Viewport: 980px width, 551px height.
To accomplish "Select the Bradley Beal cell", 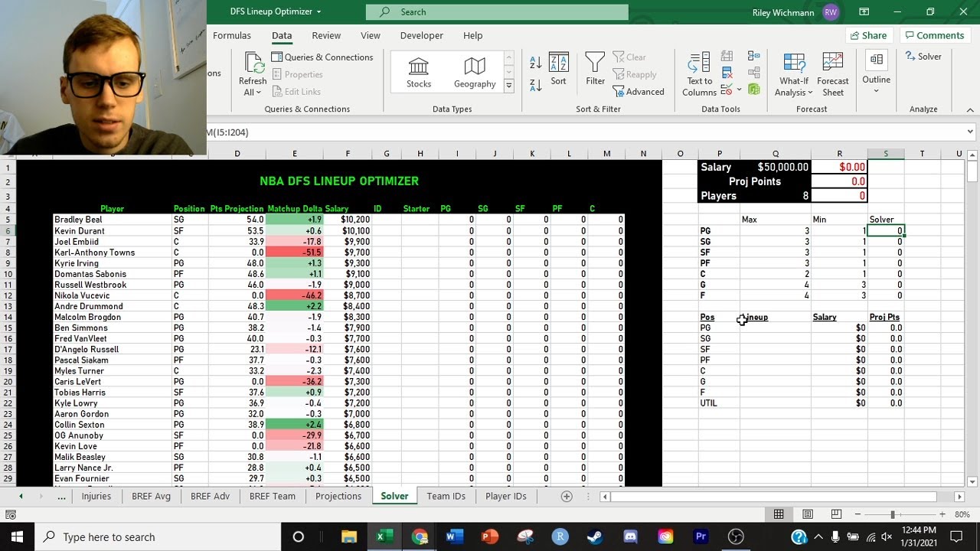I will coord(113,220).
